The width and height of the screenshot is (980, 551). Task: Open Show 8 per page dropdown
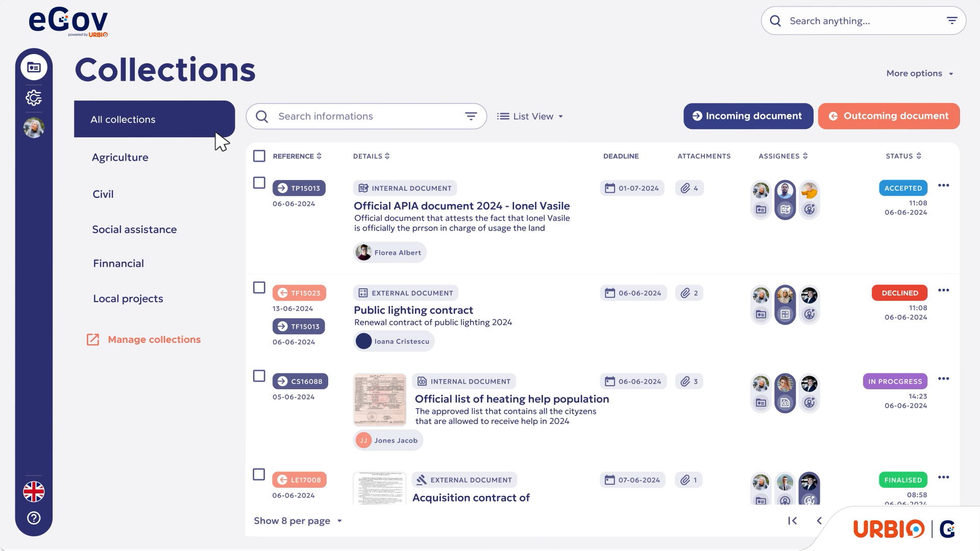pyautogui.click(x=298, y=521)
